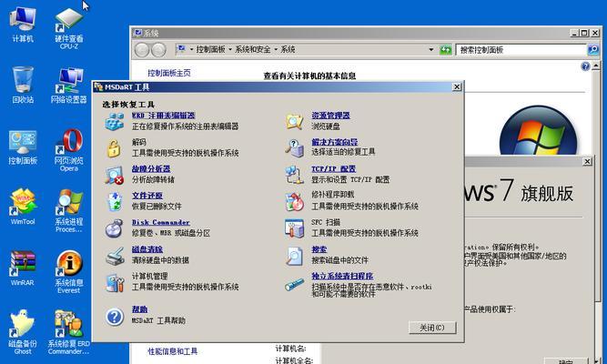Select the 回收站 recycle bin icon
This screenshot has height=364, width=607.
pos(23,85)
